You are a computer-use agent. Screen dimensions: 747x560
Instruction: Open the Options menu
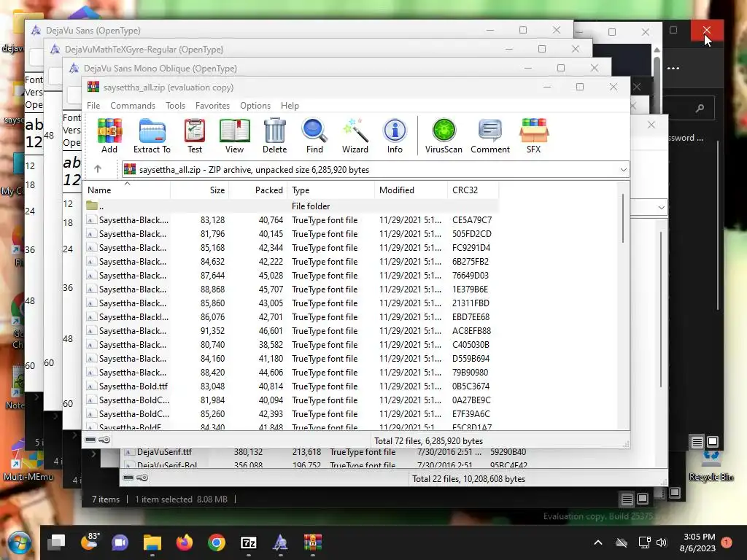click(x=255, y=105)
